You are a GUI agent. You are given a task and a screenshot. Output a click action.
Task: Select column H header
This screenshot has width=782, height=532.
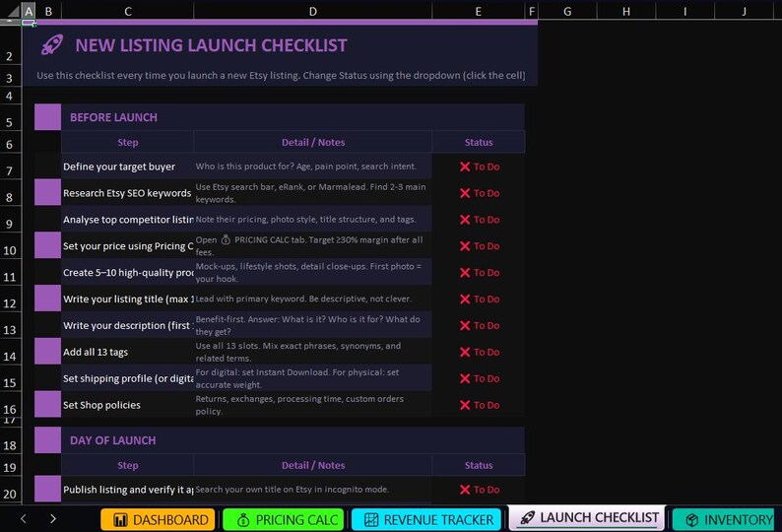(x=626, y=11)
